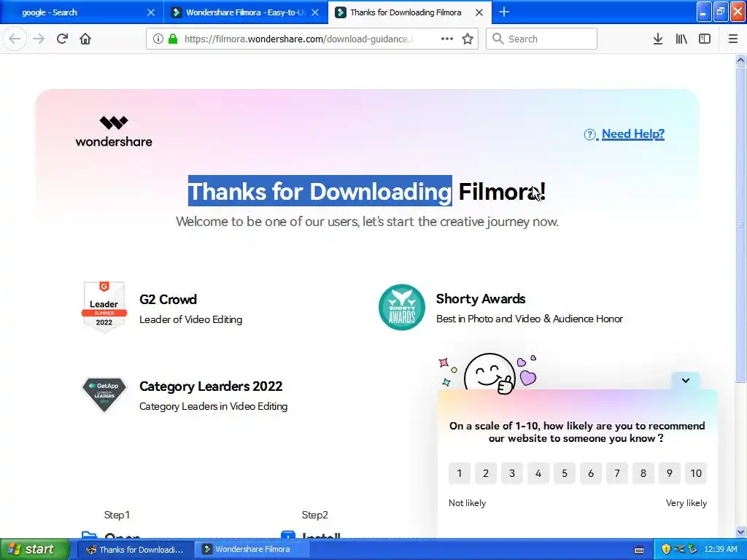The height and width of the screenshot is (560, 747).
Task: Open a new tab with plus
Action: 504,12
